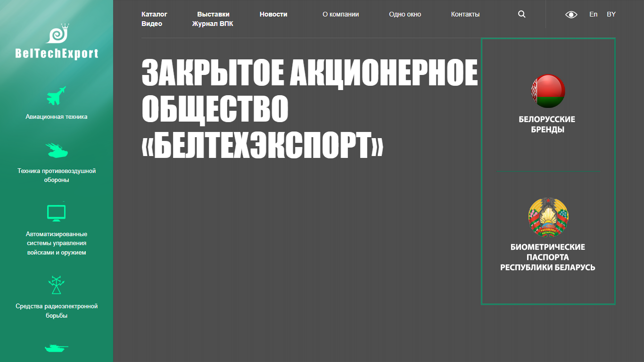Open the monitor automated systems icon
644x362 pixels.
tap(57, 213)
